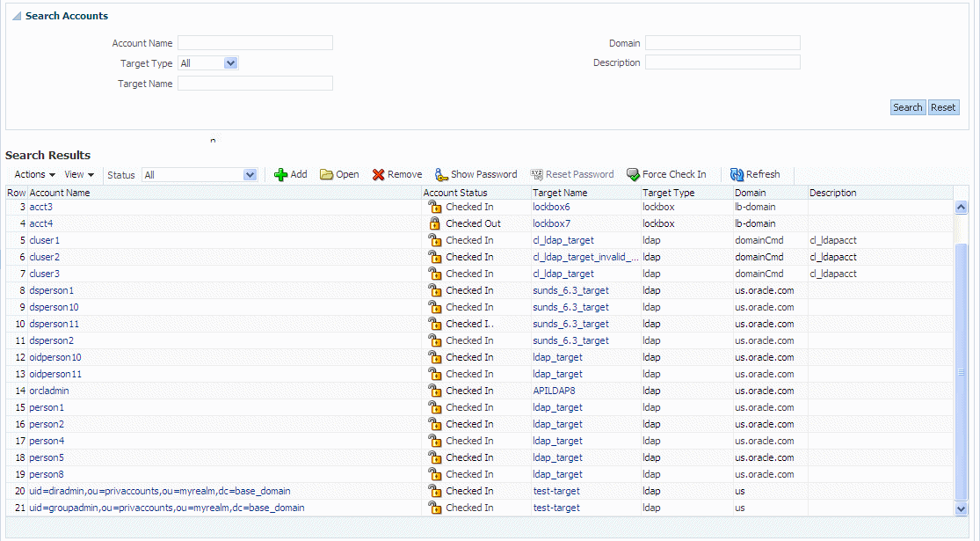Click the lock icon for dsperson11
This screenshot has height=541, width=980.
[434, 324]
